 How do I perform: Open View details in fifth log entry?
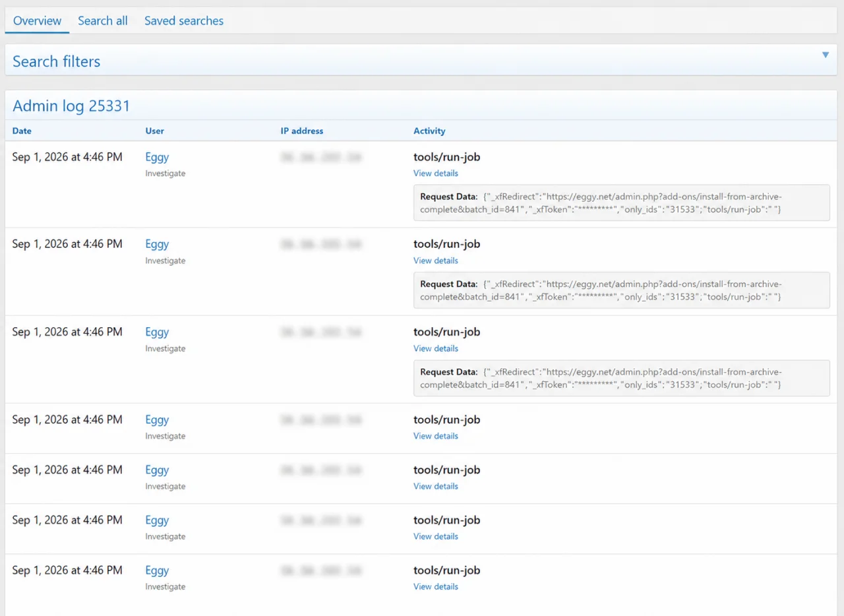pyautogui.click(x=436, y=486)
